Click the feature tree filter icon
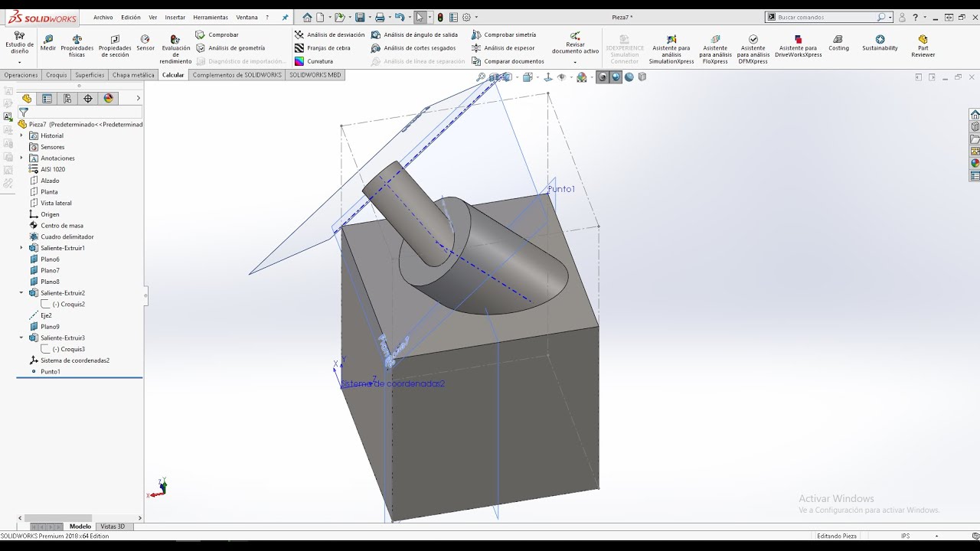Viewport: 980px width, 551px height. click(x=24, y=112)
